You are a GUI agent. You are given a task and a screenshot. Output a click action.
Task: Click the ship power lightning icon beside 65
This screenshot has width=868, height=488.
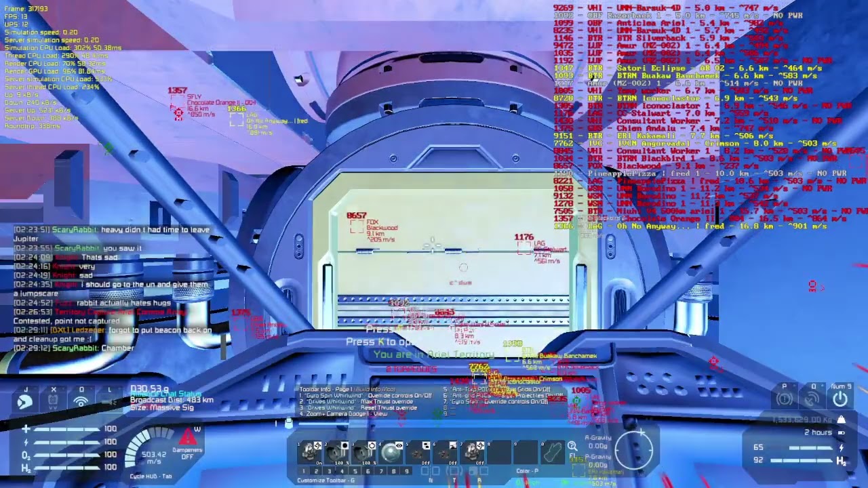[x=841, y=447]
